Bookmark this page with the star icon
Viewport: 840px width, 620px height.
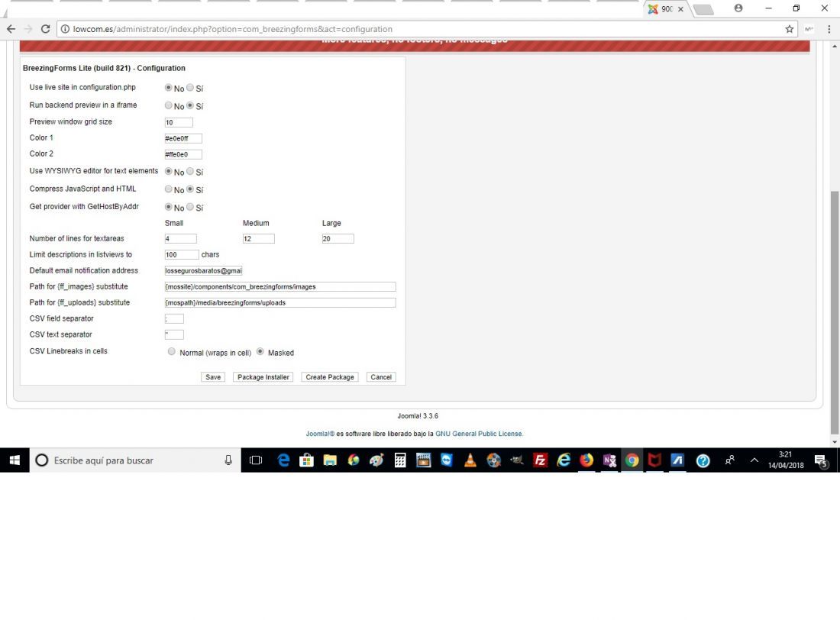click(789, 29)
